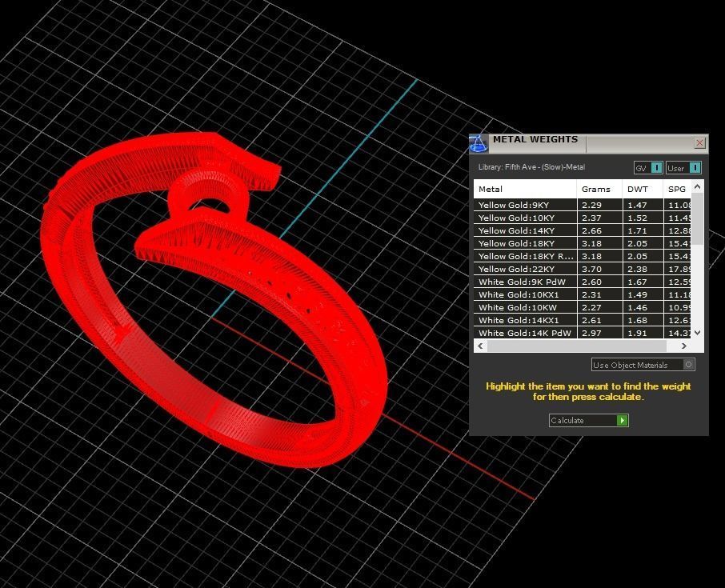
Task: Sort by the Metal column header
Action: pos(525,189)
